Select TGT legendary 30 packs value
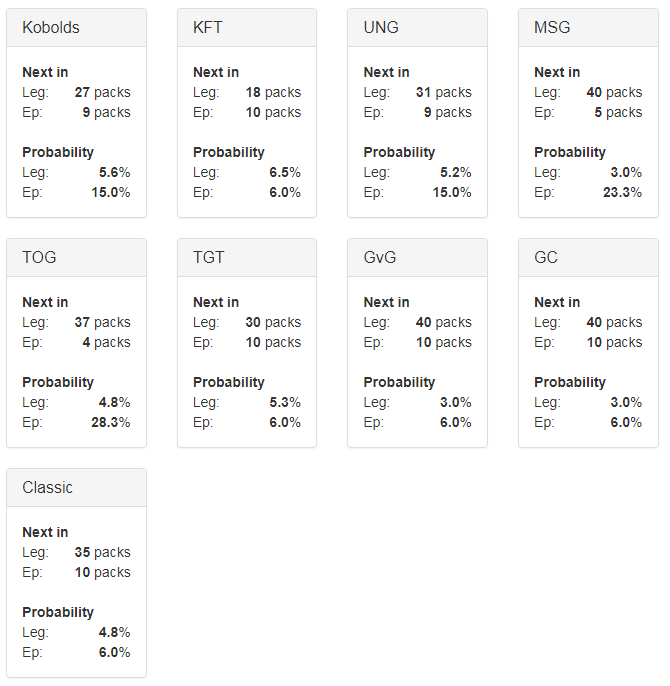Viewport: 670px width, 686px height. click(273, 322)
